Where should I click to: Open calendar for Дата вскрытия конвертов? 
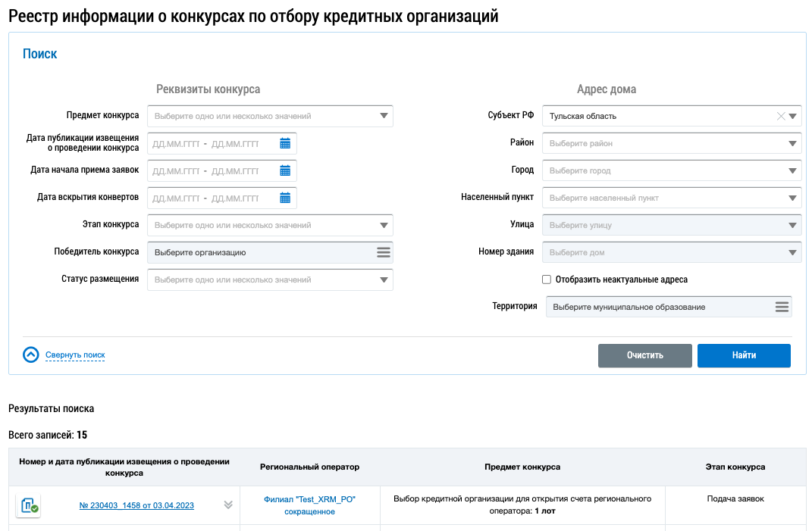click(x=285, y=198)
